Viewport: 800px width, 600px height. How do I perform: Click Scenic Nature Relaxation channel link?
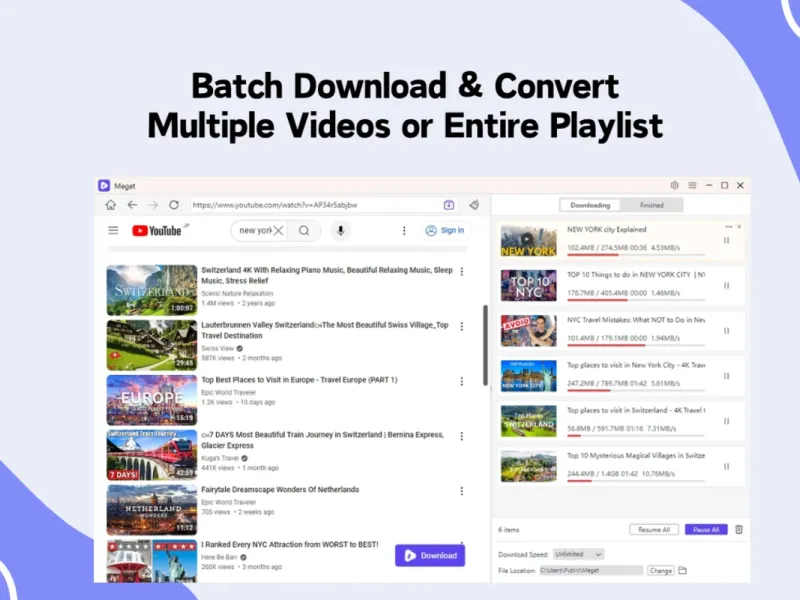(x=237, y=293)
